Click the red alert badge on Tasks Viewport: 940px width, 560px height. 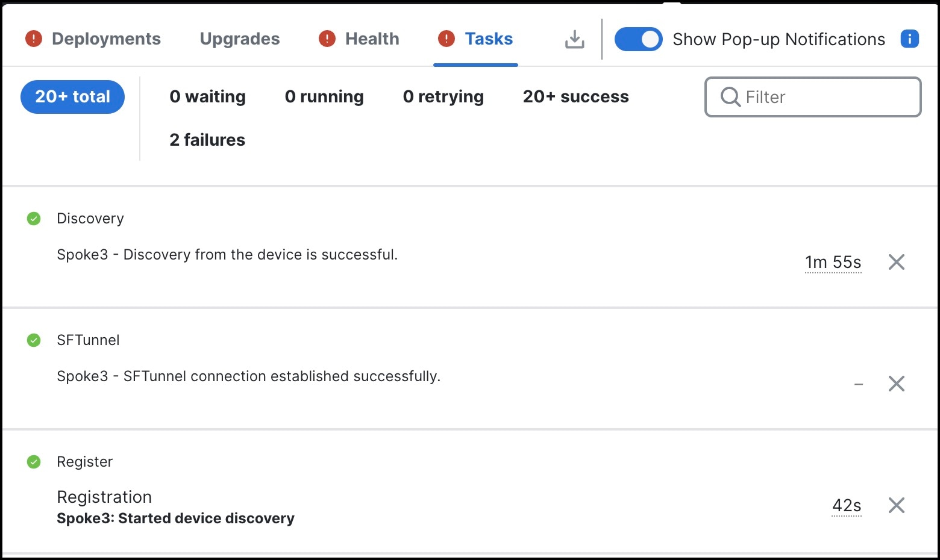click(445, 39)
